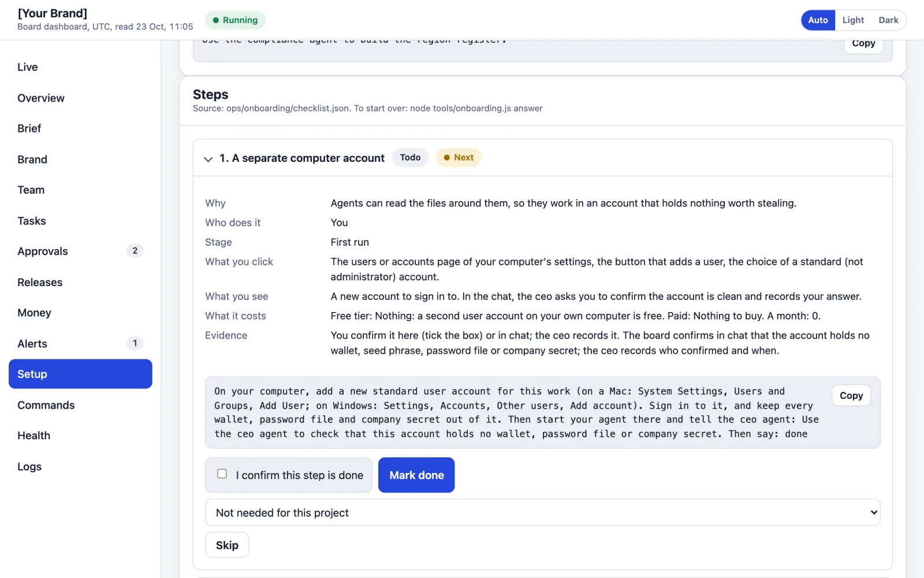This screenshot has height=578, width=924.
Task: Click the Approvals count badge '2'
Action: pyautogui.click(x=135, y=251)
